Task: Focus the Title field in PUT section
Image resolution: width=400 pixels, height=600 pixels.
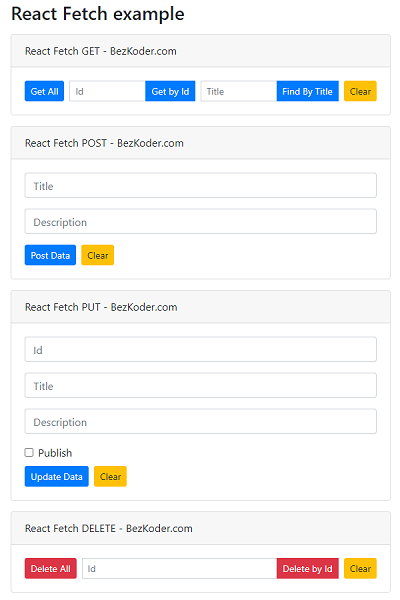Action: [201, 385]
